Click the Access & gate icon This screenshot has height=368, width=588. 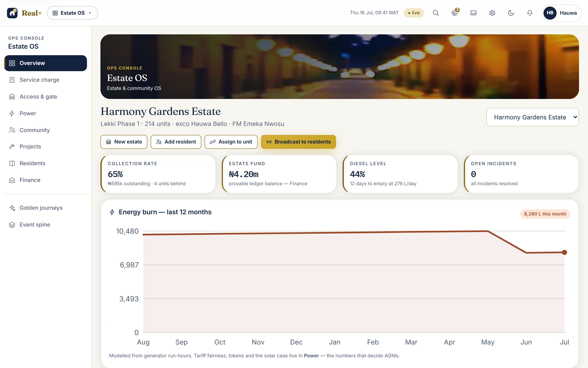pyautogui.click(x=12, y=97)
